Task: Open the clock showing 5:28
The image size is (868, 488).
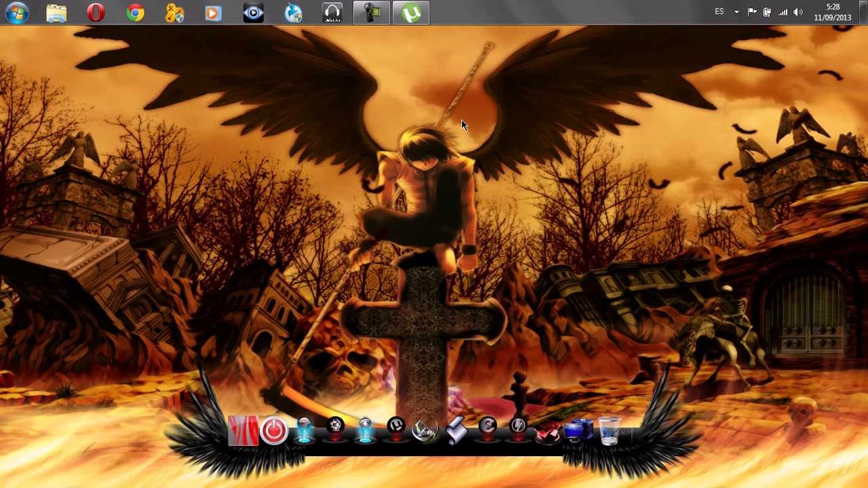Action: click(x=832, y=12)
